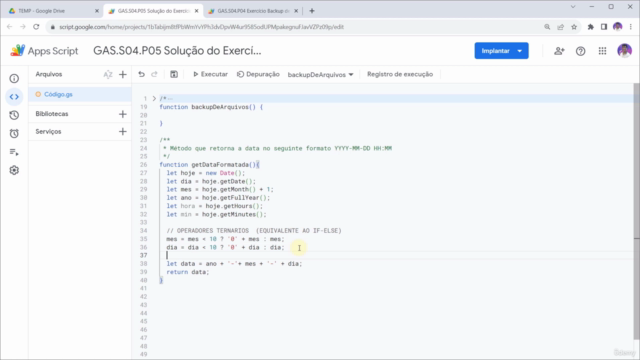Open the project Overview info icon
The image size is (640, 360).
(x=14, y=78)
